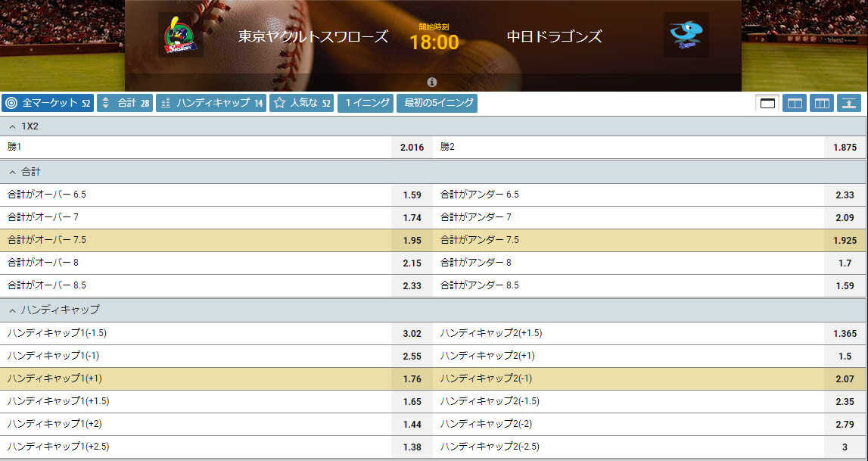868x461 pixels.
Task: Click the 18:00 start time
Action: 434,42
